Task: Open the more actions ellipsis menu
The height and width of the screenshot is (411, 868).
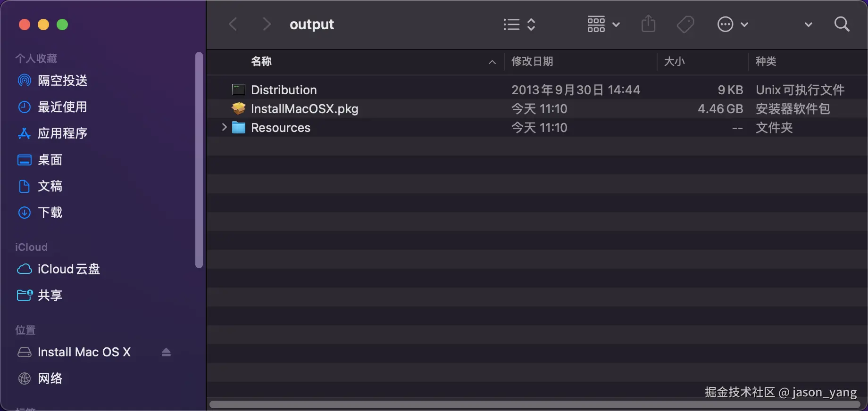Action: click(732, 24)
